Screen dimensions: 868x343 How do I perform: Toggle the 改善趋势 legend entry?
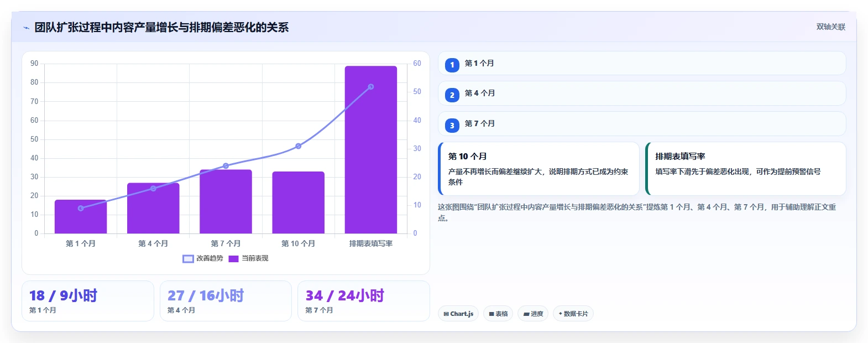[x=203, y=258]
